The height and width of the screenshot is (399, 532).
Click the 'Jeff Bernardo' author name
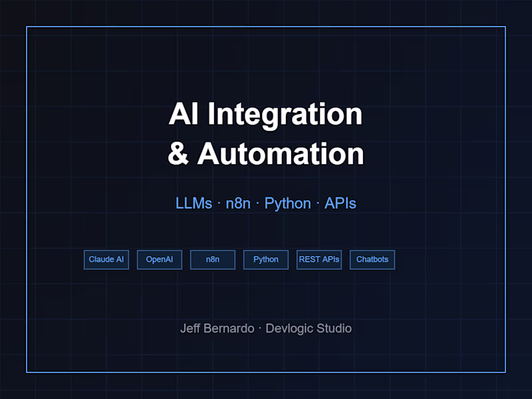[217, 329]
